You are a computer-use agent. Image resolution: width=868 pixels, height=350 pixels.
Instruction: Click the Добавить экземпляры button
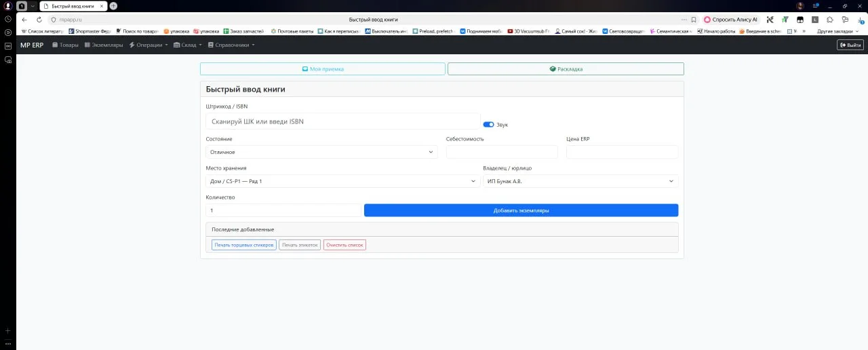pos(521,210)
